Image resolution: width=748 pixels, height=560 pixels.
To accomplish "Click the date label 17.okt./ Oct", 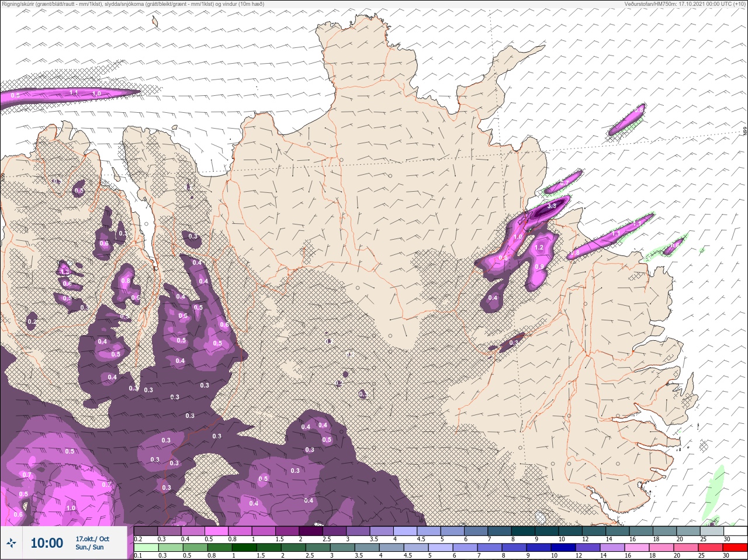I will tap(92, 538).
